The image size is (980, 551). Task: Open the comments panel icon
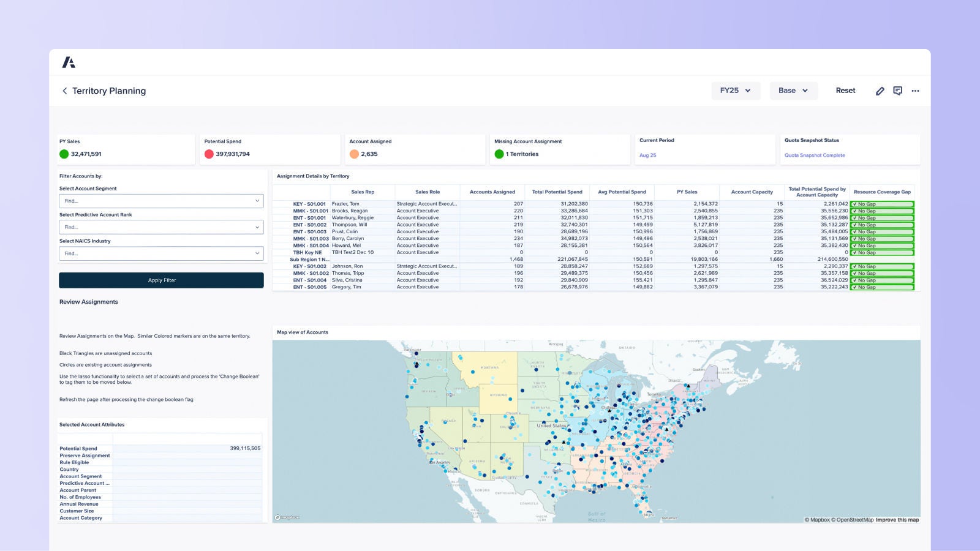[898, 91]
